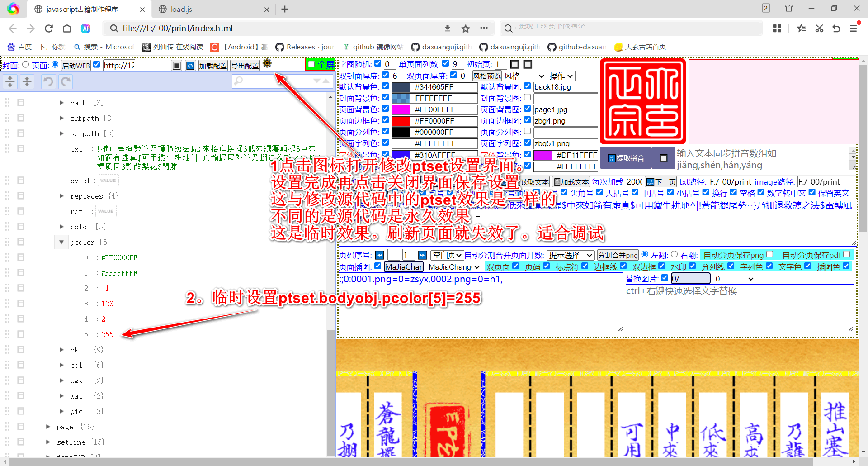This screenshot has width=868, height=466.
Task: Click the 分割合并png button
Action: click(618, 255)
